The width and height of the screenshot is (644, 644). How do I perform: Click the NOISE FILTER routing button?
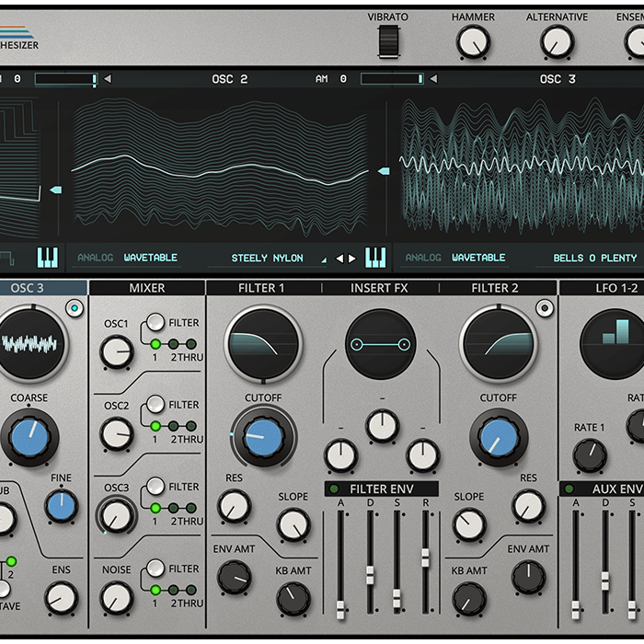click(x=155, y=569)
